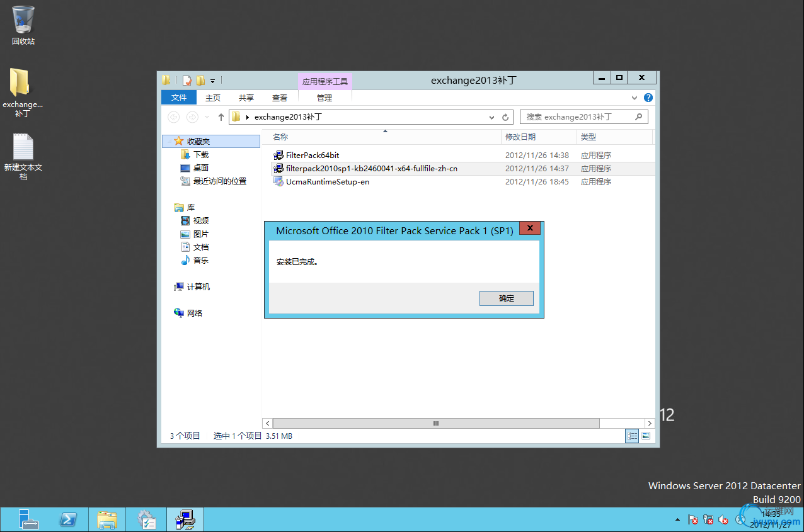Click the Action Center flag tray icon

click(693, 520)
